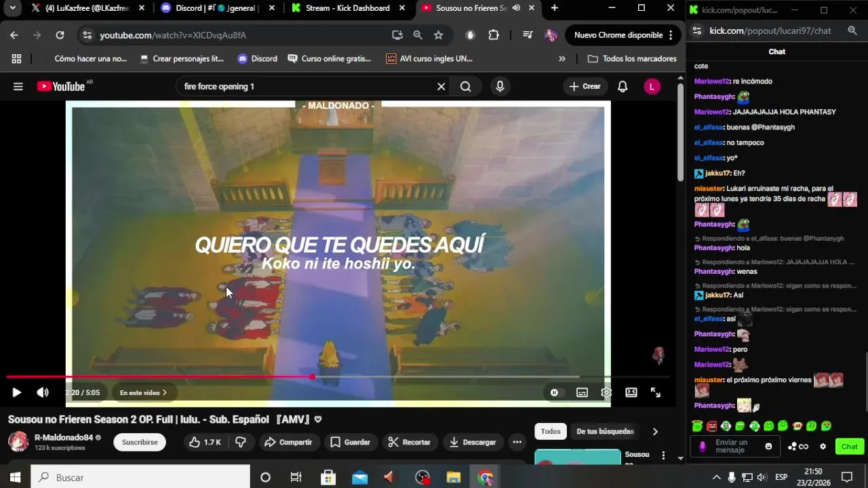Open more actions menu under the video
Image resolution: width=868 pixels, height=488 pixels.
[x=517, y=442]
